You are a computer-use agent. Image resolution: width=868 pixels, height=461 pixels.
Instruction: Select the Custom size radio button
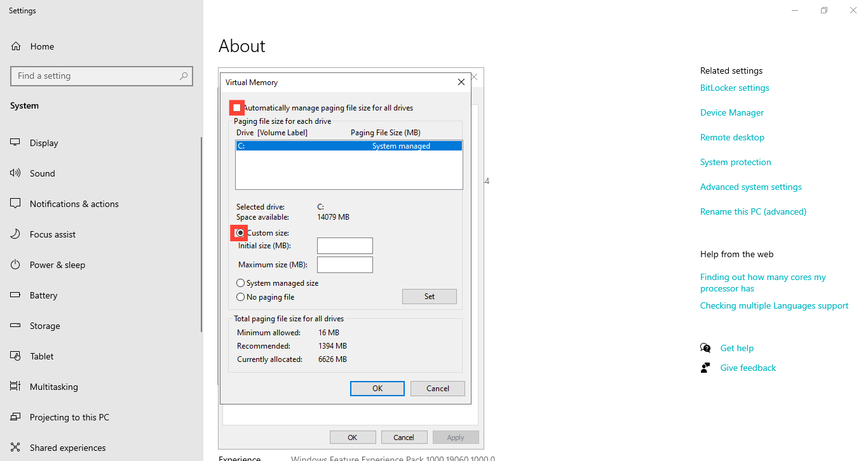239,232
